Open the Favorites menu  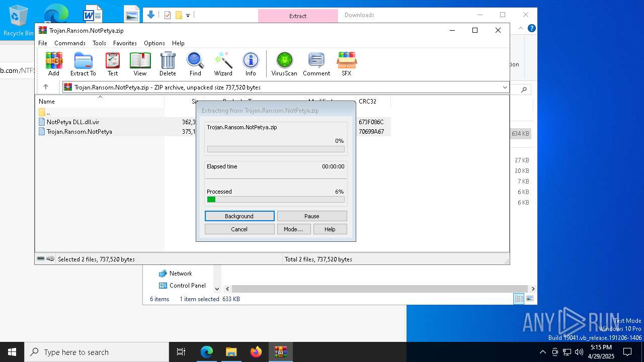(x=125, y=43)
